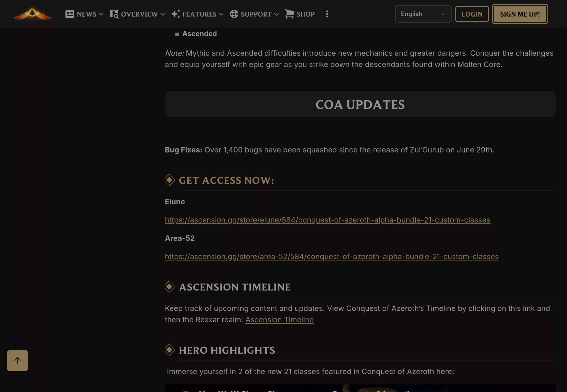This screenshot has height=392, width=567.
Task: Expand the News dropdown chevron
Action: pyautogui.click(x=101, y=14)
